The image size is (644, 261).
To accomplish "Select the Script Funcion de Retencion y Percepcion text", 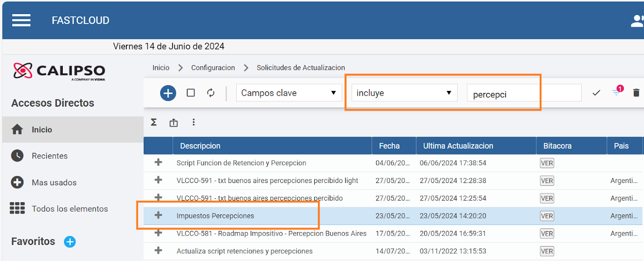I will [x=241, y=163].
